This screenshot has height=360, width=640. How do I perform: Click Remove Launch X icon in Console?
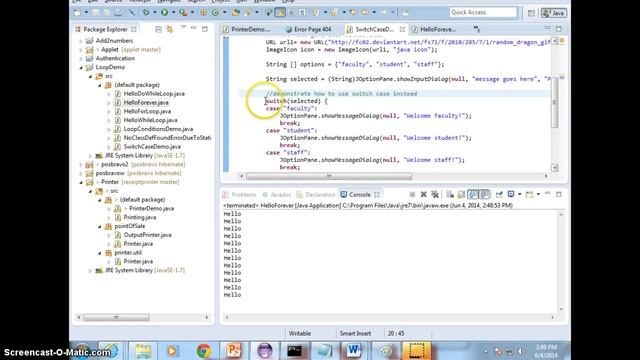(x=424, y=194)
